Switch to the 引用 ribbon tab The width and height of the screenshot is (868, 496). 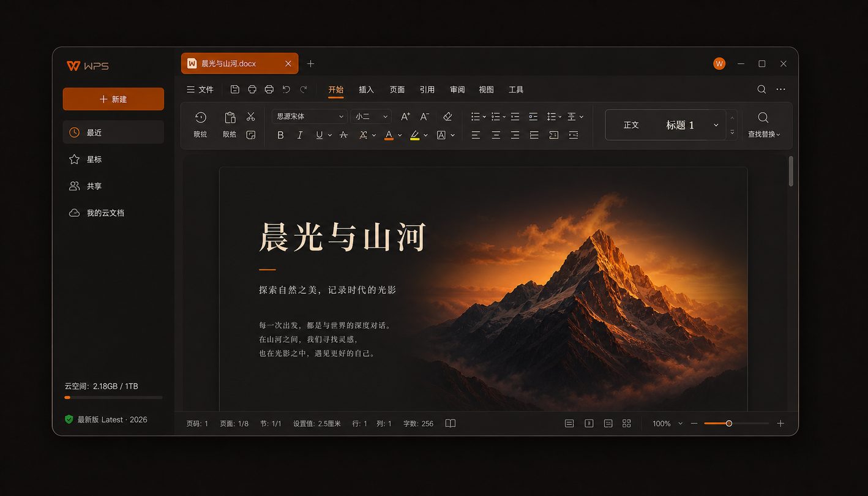[x=427, y=89]
